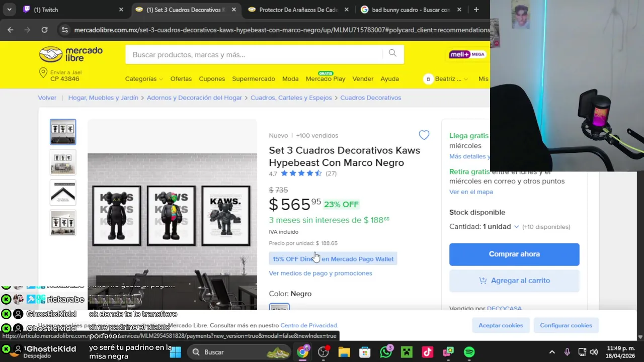Open Vender in the navigation menu
This screenshot has height=362, width=644.
click(x=363, y=79)
